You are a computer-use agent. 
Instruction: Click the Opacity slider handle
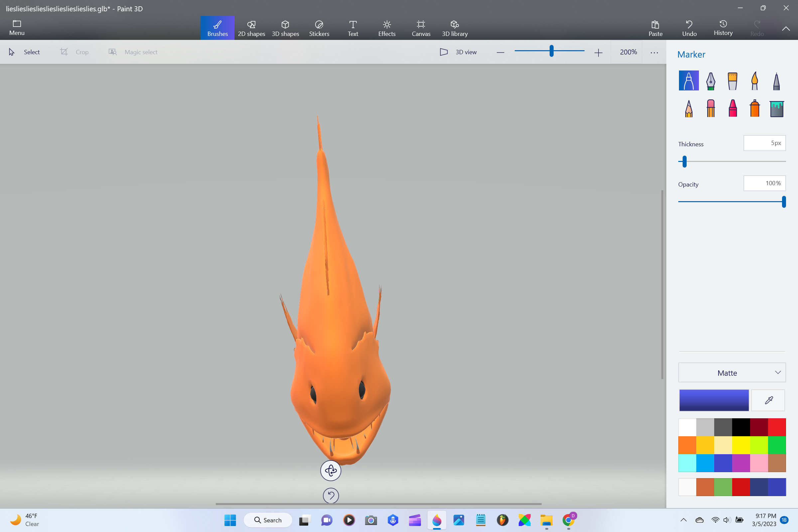784,202
